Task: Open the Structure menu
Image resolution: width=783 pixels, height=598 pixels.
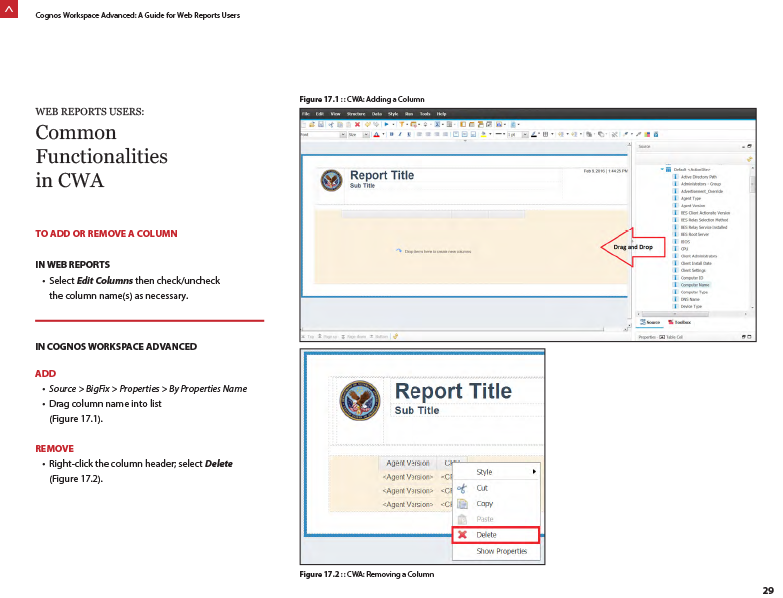Action: click(x=356, y=114)
